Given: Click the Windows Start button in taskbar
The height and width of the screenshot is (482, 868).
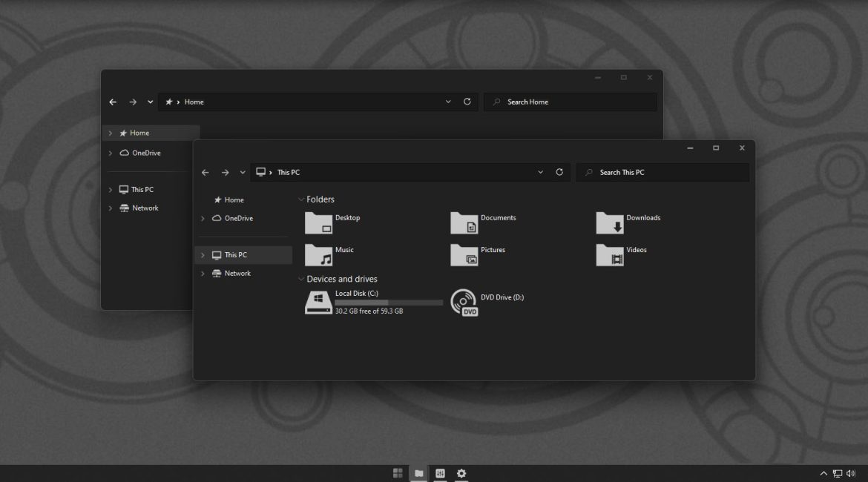Looking at the screenshot, I should click(x=398, y=473).
